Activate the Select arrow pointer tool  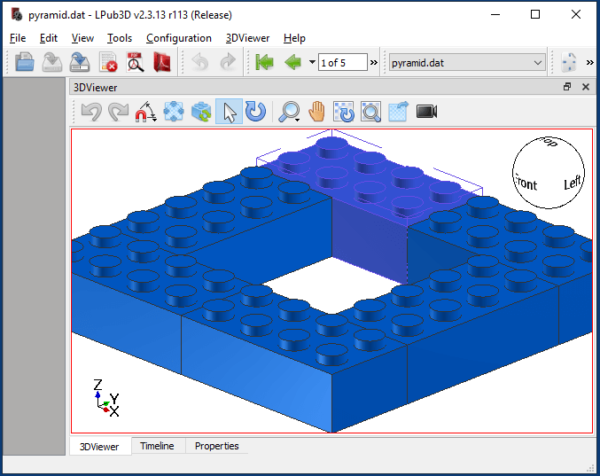click(x=229, y=112)
